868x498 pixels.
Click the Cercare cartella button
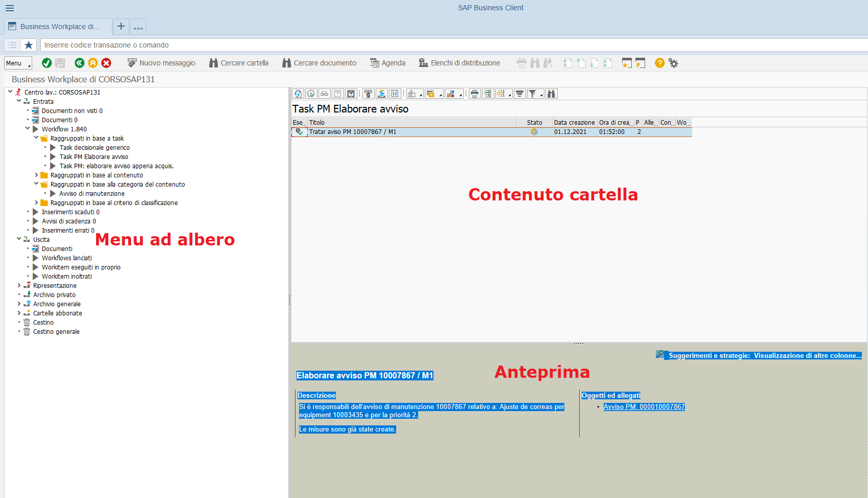tap(239, 63)
